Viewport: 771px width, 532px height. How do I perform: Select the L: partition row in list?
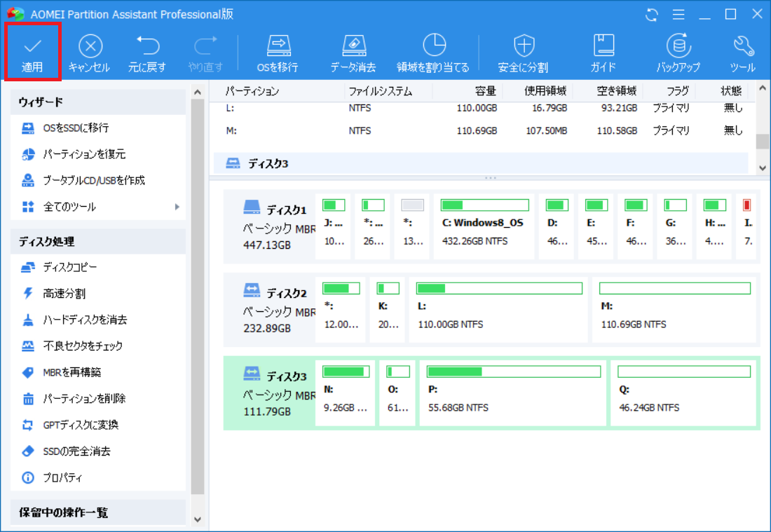[481, 108]
